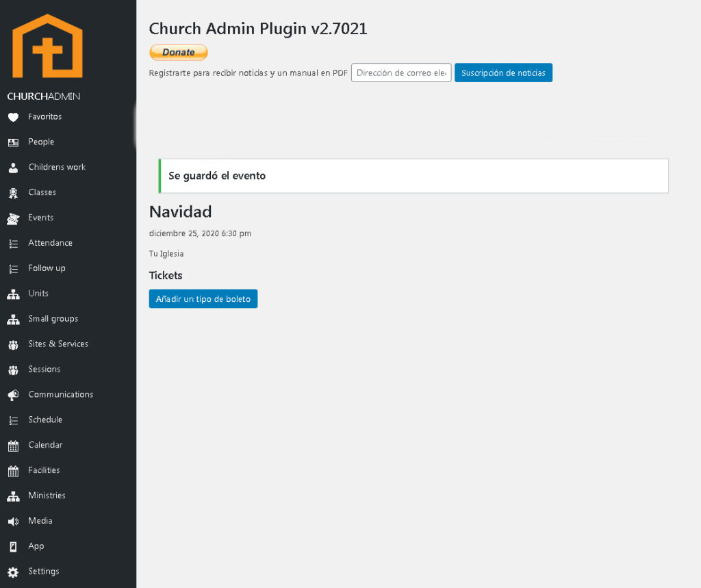701x588 pixels.
Task: Click the calendar icon beside Calendar
Action: coord(13,446)
